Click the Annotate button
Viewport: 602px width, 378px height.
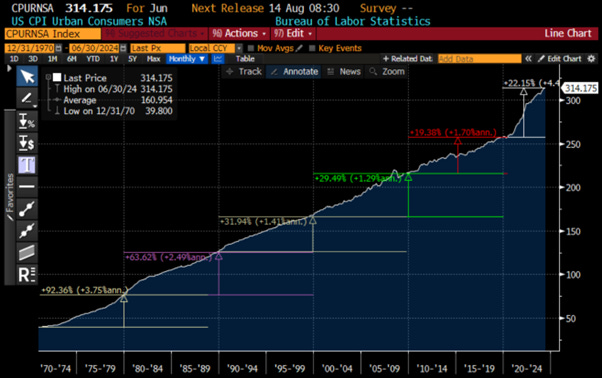point(294,71)
